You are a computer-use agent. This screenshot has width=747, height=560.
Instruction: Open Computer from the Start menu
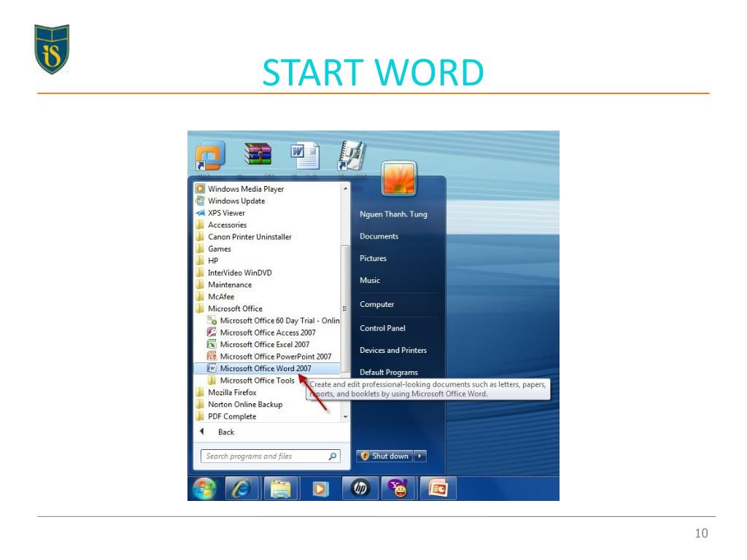(377, 304)
